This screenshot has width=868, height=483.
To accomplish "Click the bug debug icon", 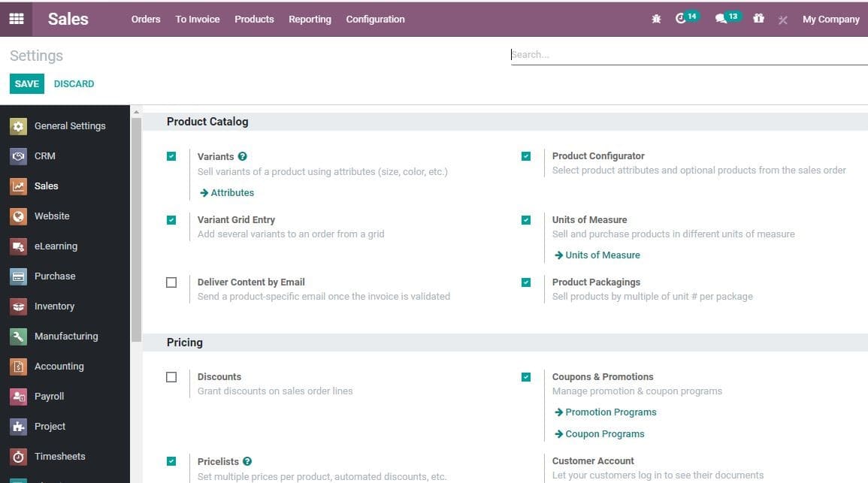I will click(655, 18).
